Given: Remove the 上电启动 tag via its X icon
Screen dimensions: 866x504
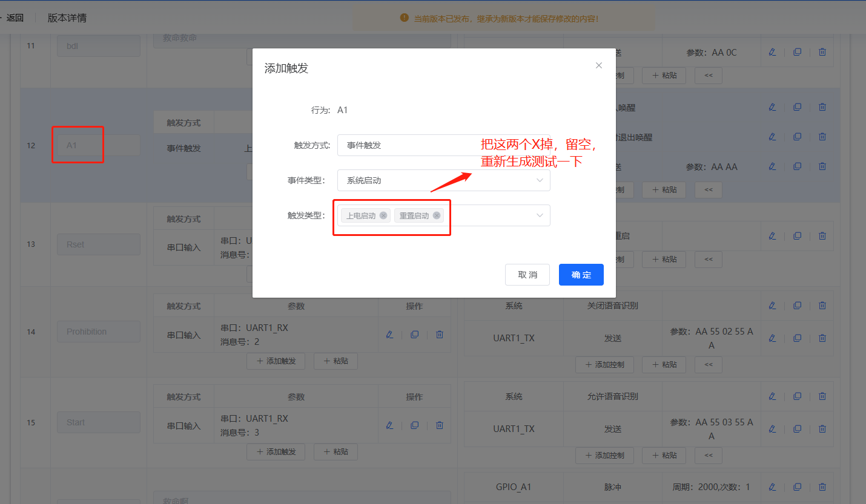Looking at the screenshot, I should (x=383, y=215).
